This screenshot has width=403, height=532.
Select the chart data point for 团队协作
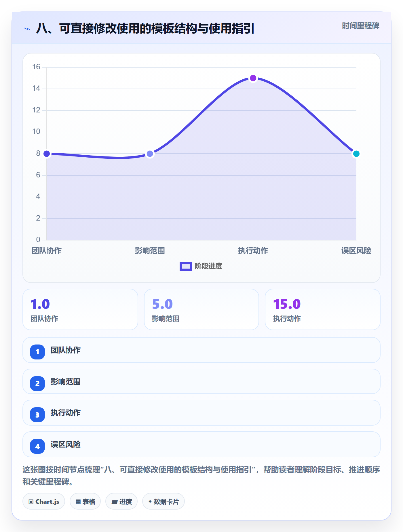coord(47,154)
